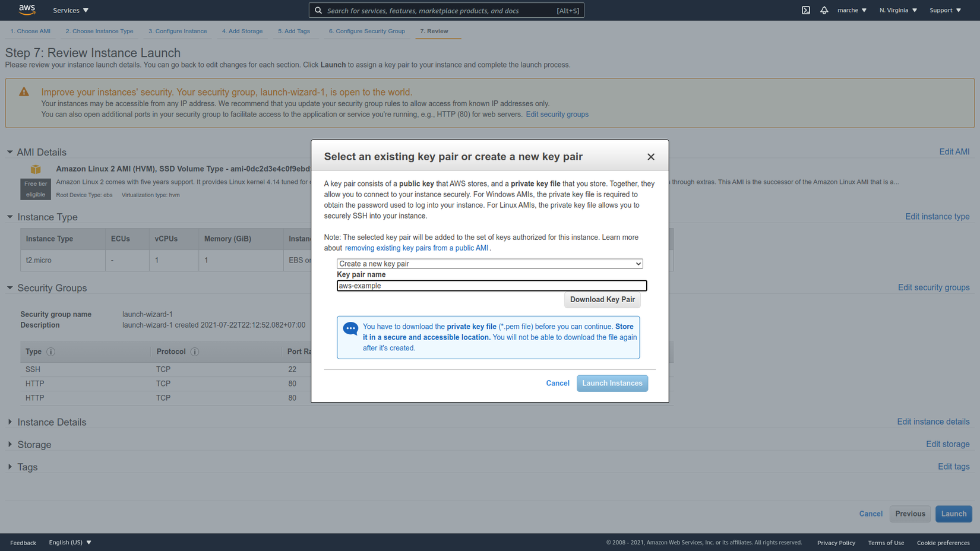Open the Terms of Use footer link

click(x=886, y=543)
